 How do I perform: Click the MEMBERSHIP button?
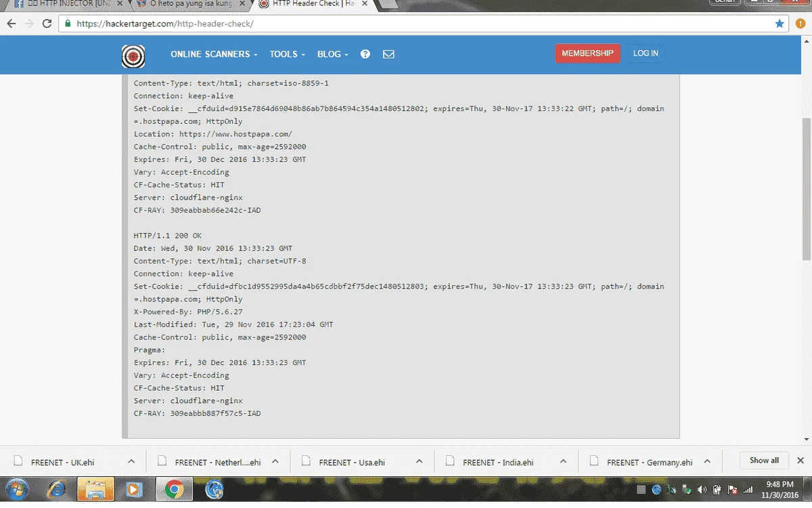coord(587,54)
